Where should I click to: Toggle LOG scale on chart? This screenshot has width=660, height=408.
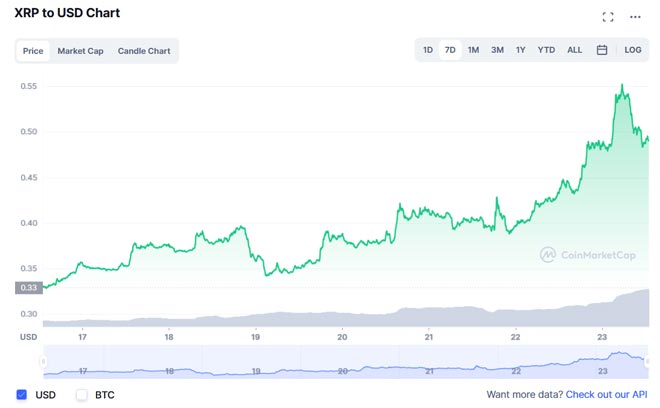coord(633,50)
